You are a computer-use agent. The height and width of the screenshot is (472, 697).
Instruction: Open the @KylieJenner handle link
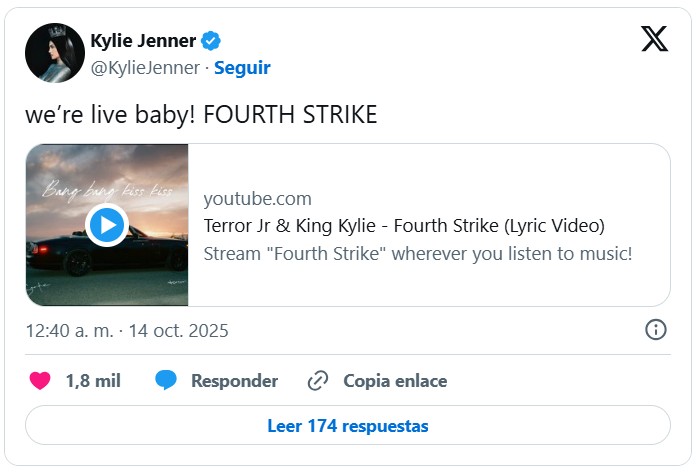pyautogui.click(x=145, y=68)
